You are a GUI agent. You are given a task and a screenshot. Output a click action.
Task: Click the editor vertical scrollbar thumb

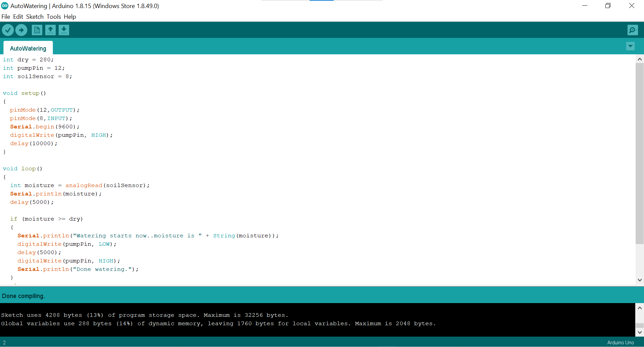pos(640,154)
